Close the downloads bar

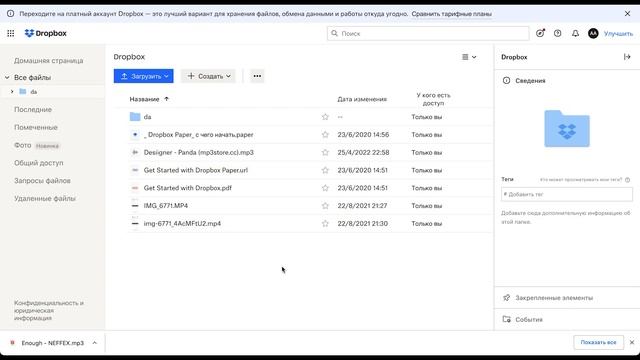(x=632, y=342)
